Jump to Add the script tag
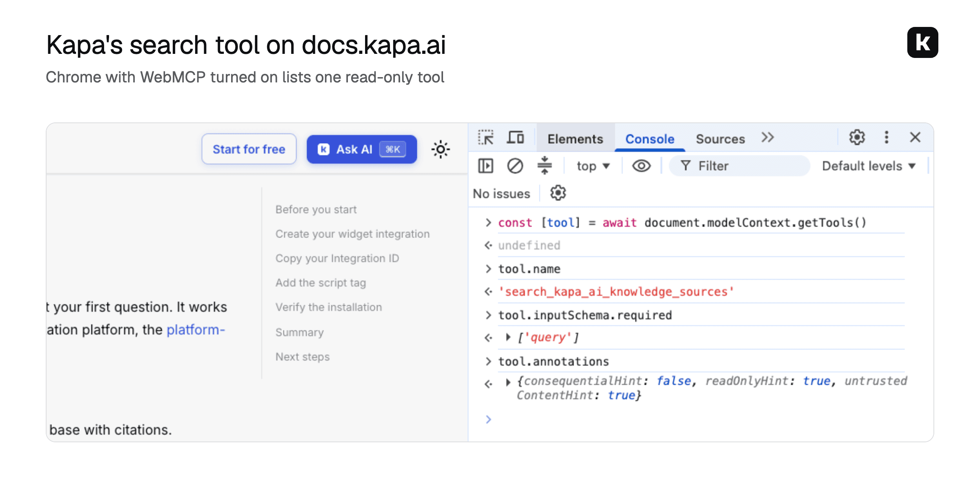 (x=321, y=283)
